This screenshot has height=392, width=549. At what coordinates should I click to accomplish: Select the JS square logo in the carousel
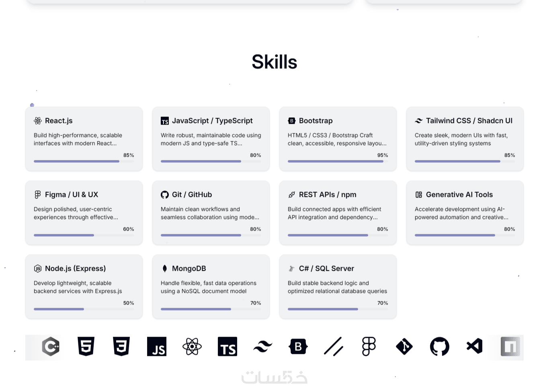(157, 347)
